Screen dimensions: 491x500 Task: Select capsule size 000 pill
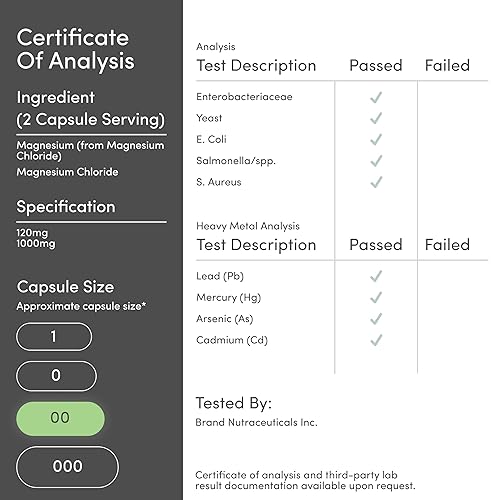(x=67, y=466)
